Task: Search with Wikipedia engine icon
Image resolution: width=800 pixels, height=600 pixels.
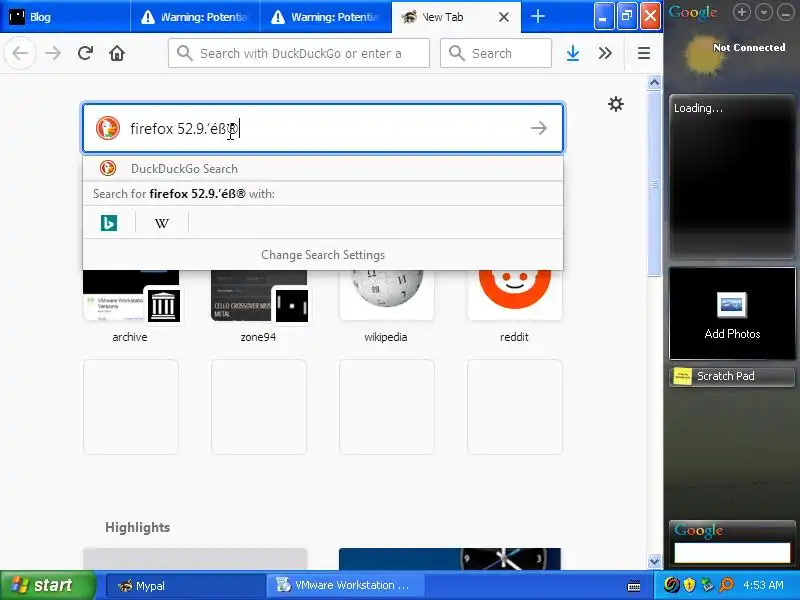Action: [x=162, y=223]
